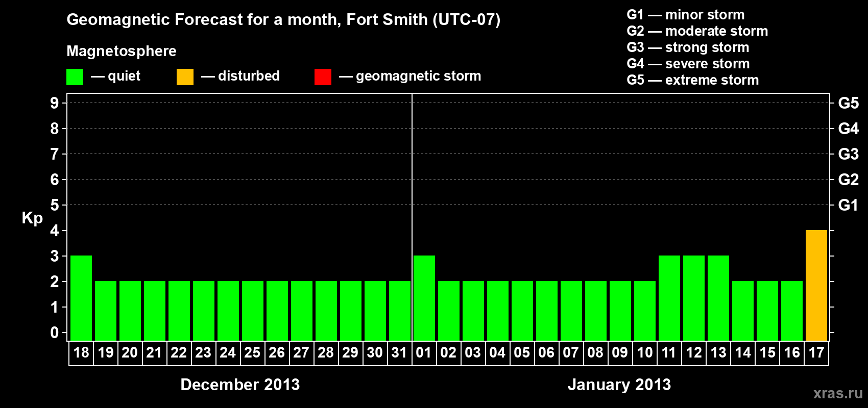The image size is (868, 408).
Task: Click date label 29 on the axis
Action: [350, 353]
